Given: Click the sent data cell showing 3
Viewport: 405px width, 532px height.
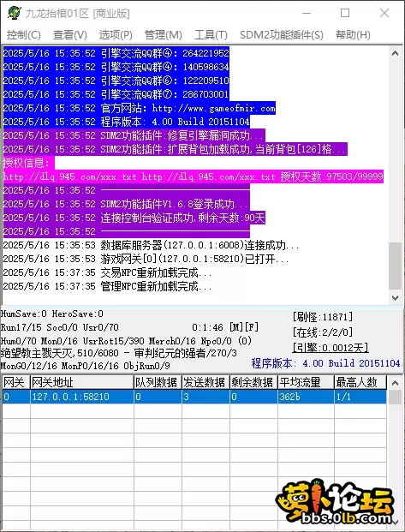Looking at the screenshot, I should [205, 397].
